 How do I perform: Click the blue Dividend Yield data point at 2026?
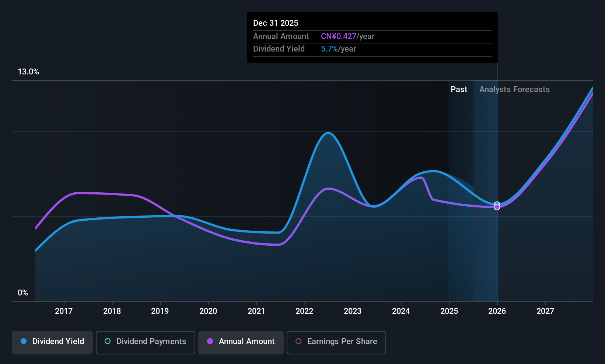tap(497, 204)
